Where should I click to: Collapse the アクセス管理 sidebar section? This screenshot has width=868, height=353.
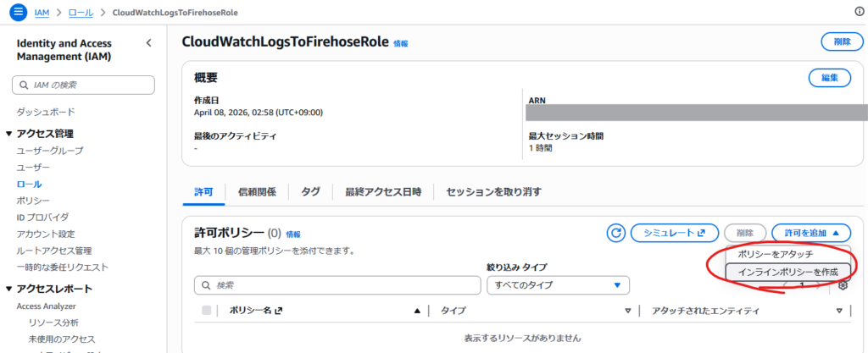point(9,134)
